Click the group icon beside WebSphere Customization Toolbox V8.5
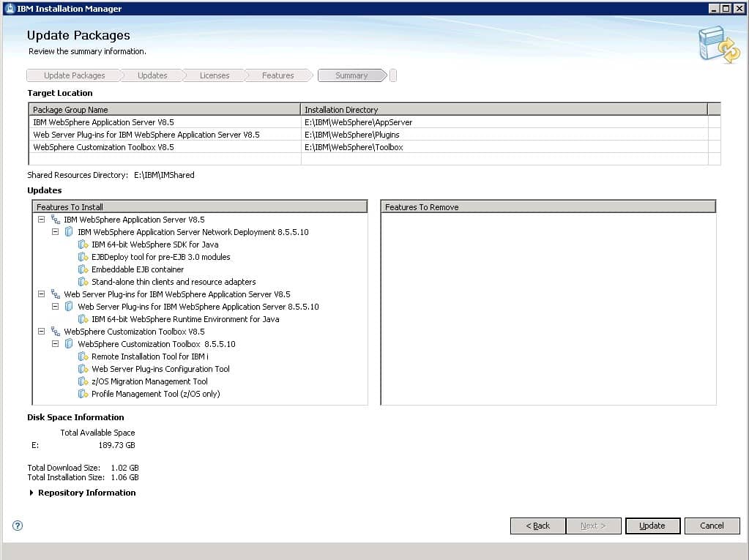The image size is (749, 560). pos(56,332)
